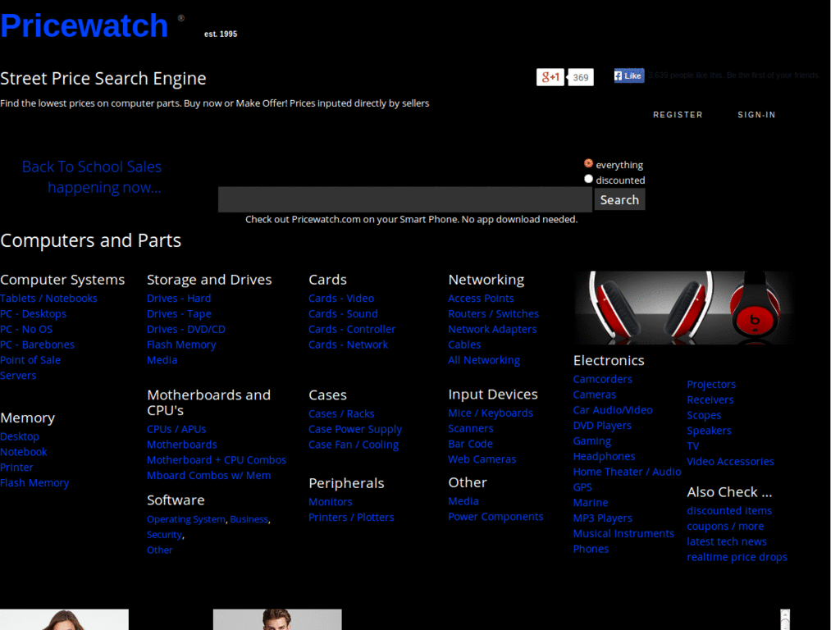Open Business software link
This screenshot has width=840, height=630.
coord(249,519)
